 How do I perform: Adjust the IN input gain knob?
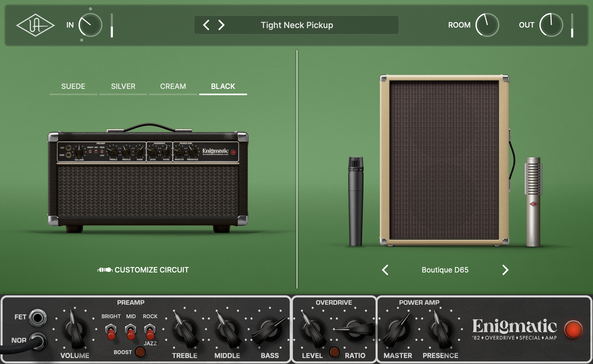click(x=90, y=25)
